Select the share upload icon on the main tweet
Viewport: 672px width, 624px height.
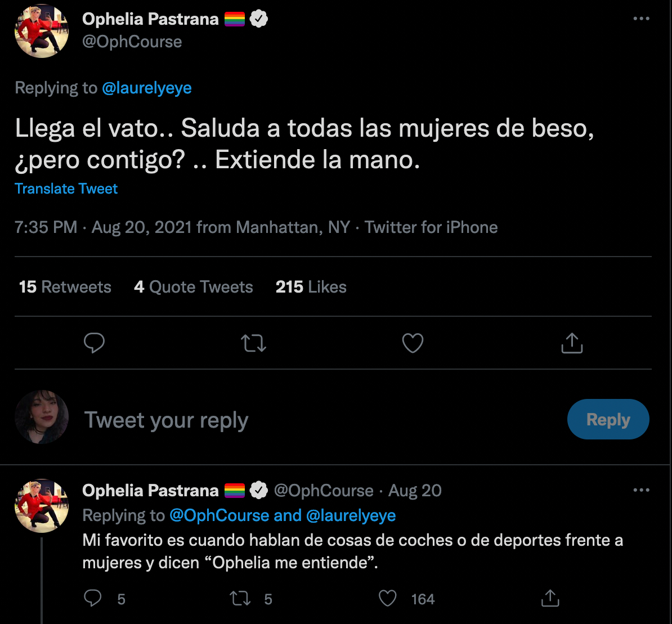pyautogui.click(x=572, y=343)
